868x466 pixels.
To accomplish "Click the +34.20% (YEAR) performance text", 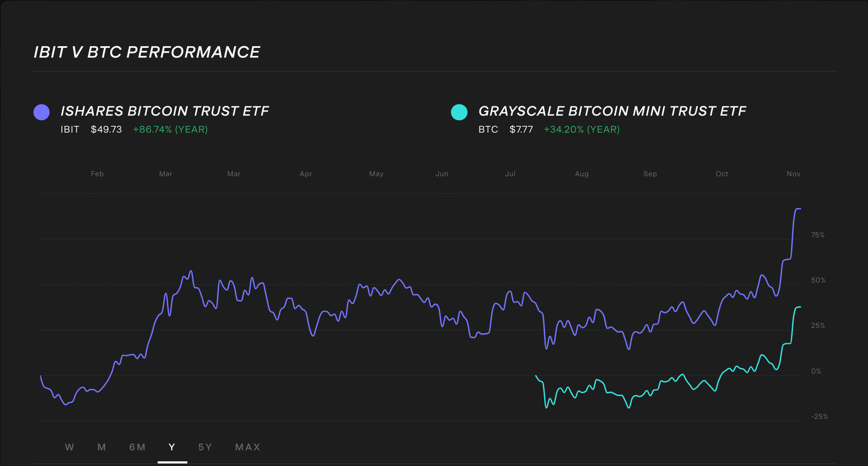I will pos(581,130).
